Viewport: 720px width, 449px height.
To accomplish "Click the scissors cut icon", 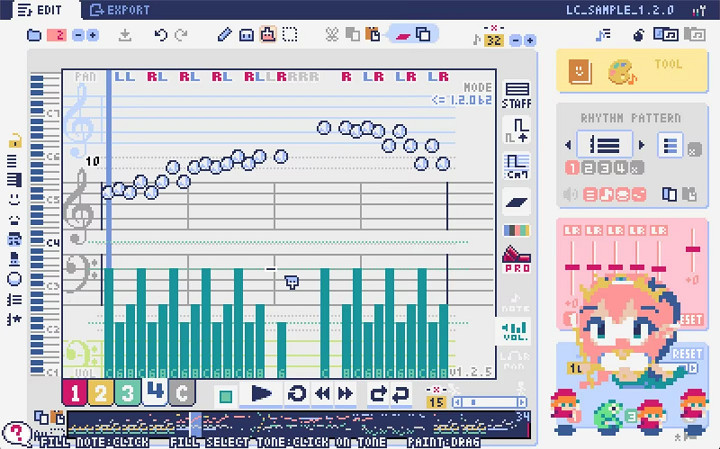I will [x=332, y=35].
